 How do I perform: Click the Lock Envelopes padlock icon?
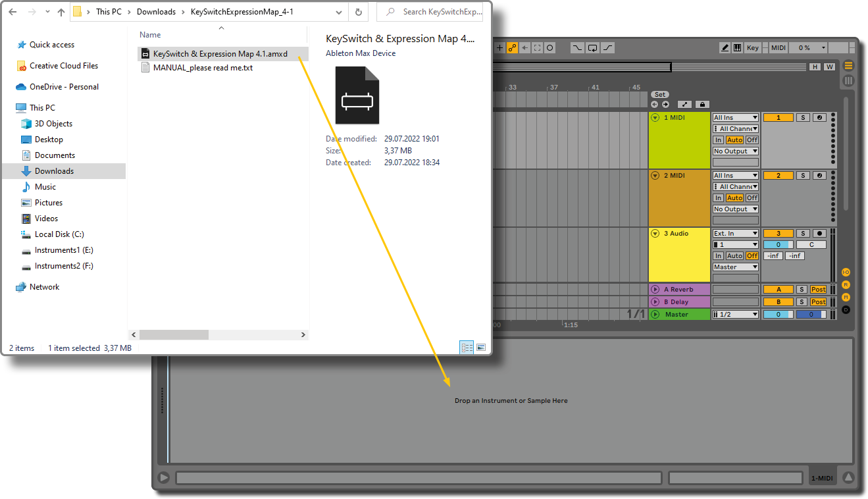coord(702,105)
